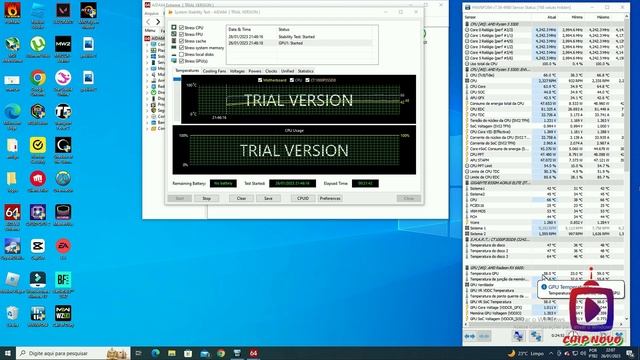The height and width of the screenshot is (360, 640).
Task: Open the Arquivo menu in AIDA64
Action: 151,13
